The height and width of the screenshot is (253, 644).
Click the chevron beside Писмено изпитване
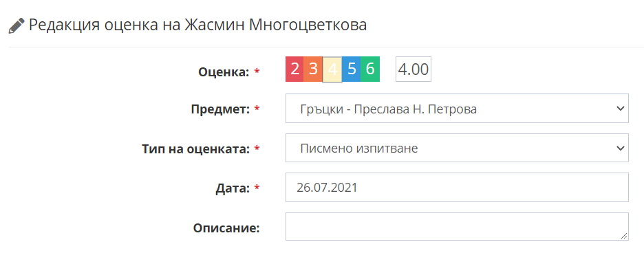[620, 148]
